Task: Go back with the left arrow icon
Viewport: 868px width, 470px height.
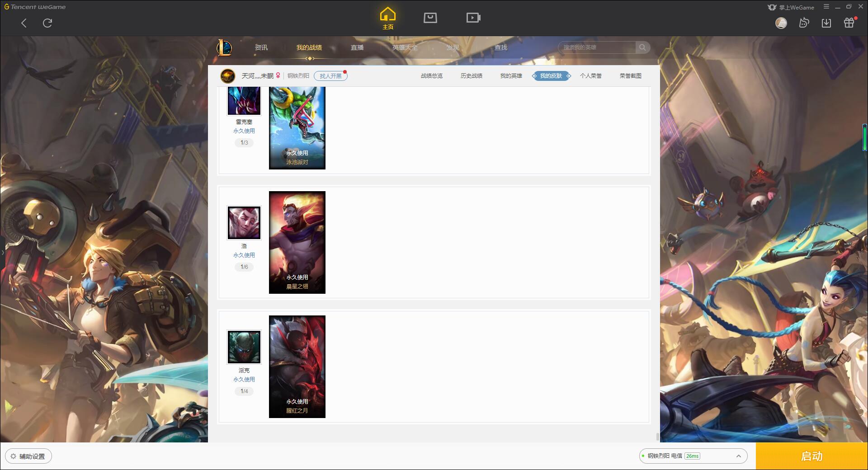Action: (24, 23)
